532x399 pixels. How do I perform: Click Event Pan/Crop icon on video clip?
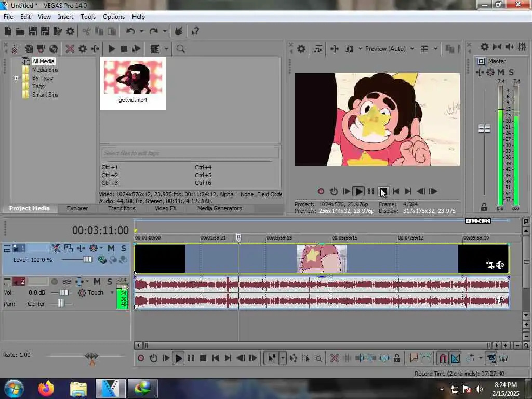pos(490,264)
